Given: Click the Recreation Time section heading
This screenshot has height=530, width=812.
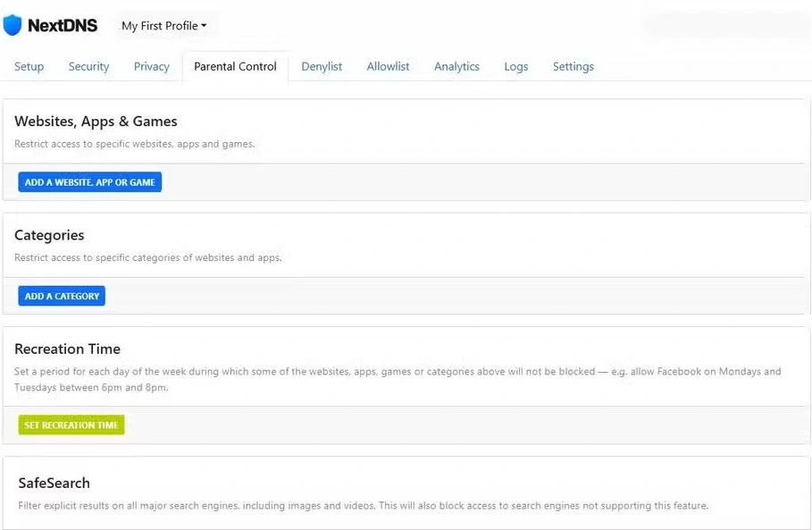Looking at the screenshot, I should click(67, 349).
